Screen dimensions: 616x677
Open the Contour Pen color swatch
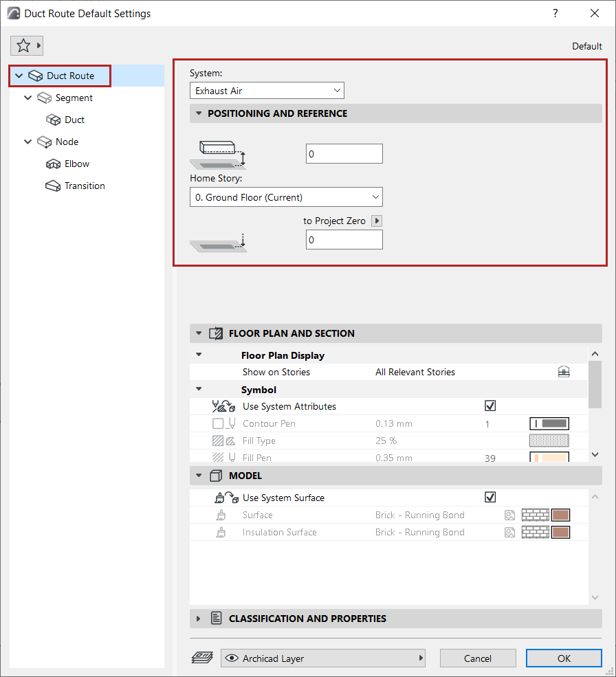[x=549, y=423]
